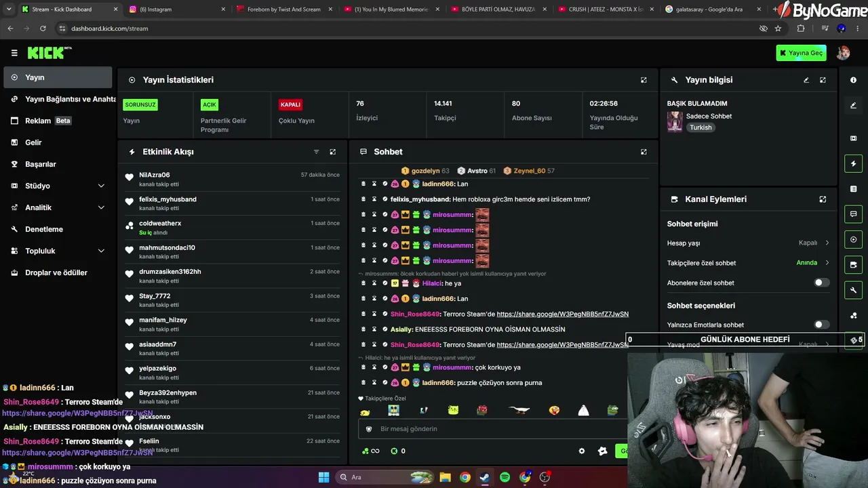Click the shield icon in message box

coord(369,429)
